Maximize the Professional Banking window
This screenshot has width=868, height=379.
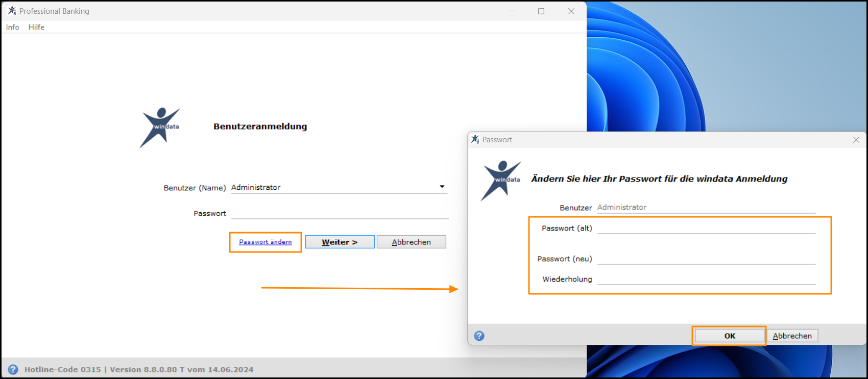pos(541,11)
